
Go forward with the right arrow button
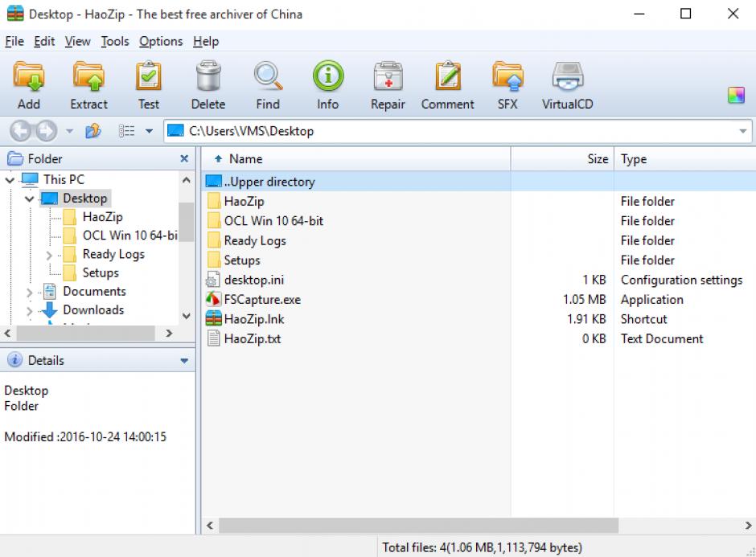47,130
